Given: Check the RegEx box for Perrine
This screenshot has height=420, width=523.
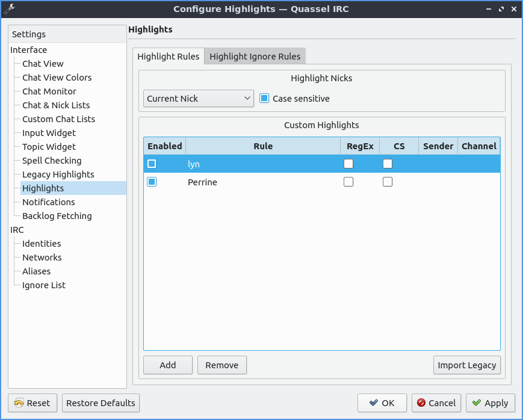Looking at the screenshot, I should pyautogui.click(x=348, y=182).
